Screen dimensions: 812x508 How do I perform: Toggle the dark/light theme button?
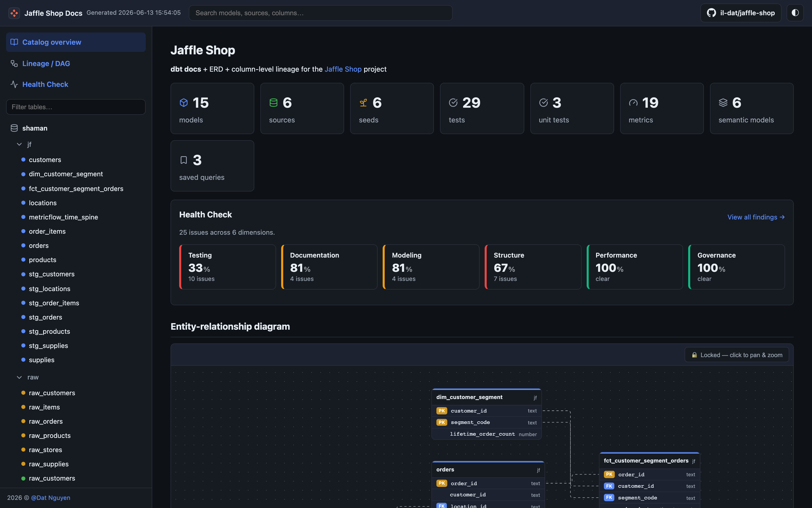pyautogui.click(x=795, y=13)
